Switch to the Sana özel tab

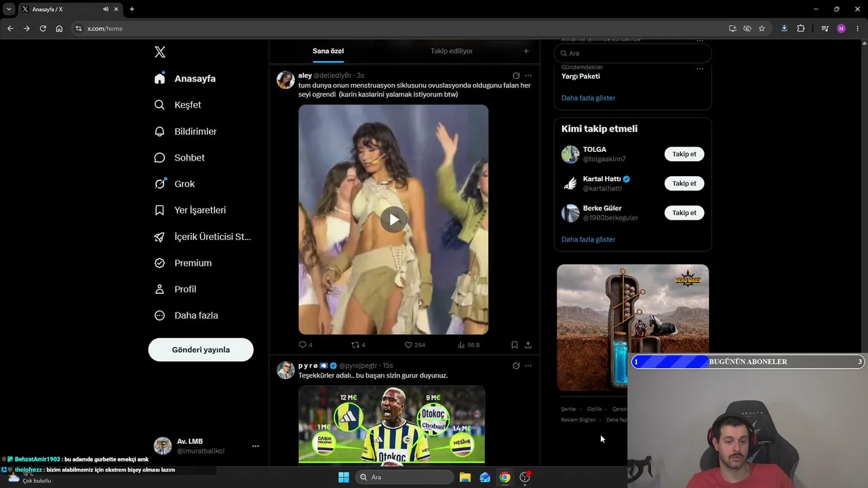pos(328,51)
